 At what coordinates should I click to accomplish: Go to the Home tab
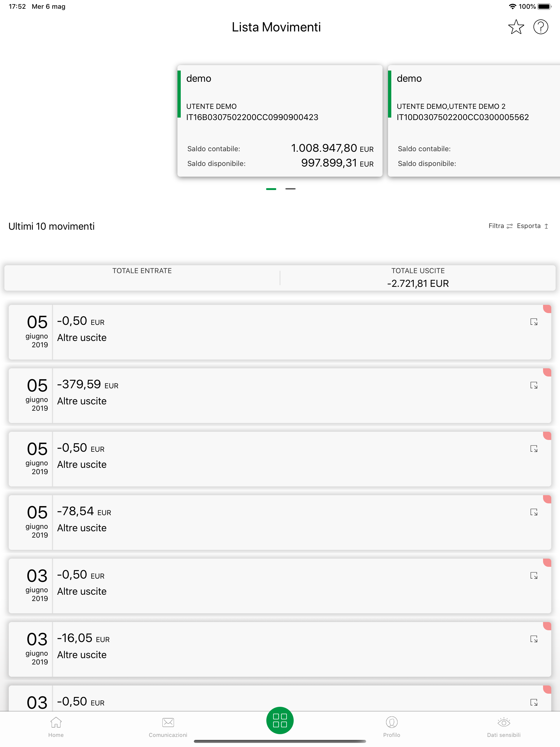pos(56,727)
